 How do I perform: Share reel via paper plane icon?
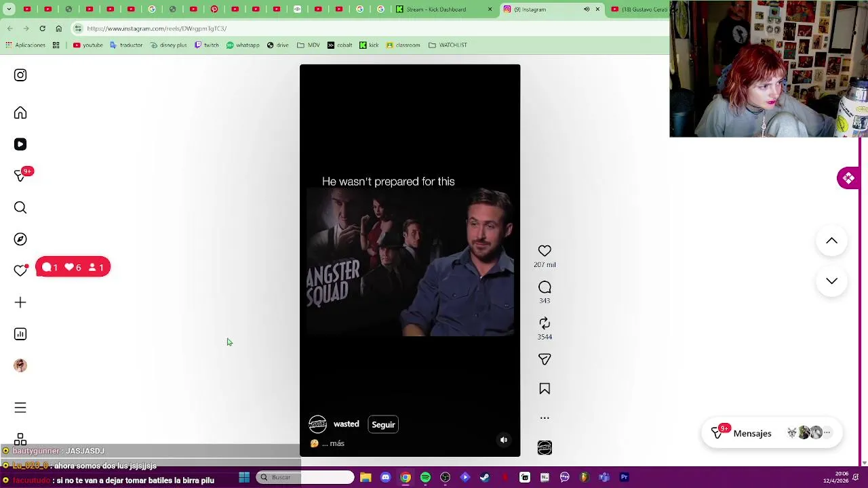tap(545, 359)
